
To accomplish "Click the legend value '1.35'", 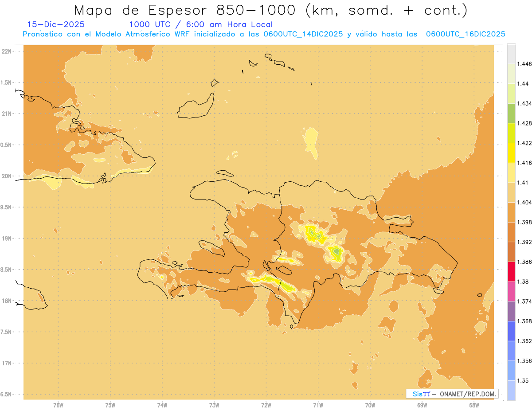I will click(523, 380).
